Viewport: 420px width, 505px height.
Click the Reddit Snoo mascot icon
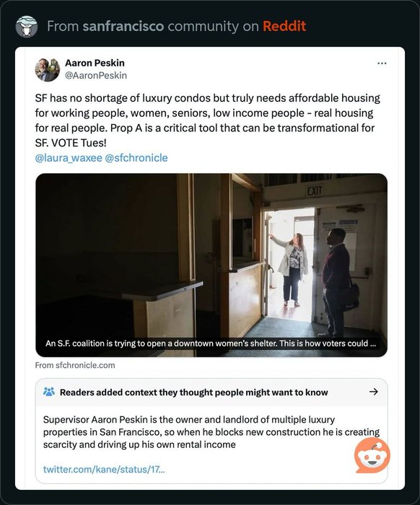[x=372, y=457]
